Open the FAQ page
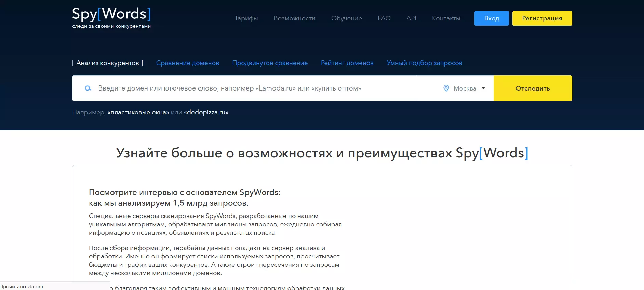This screenshot has width=644, height=290. click(x=384, y=18)
